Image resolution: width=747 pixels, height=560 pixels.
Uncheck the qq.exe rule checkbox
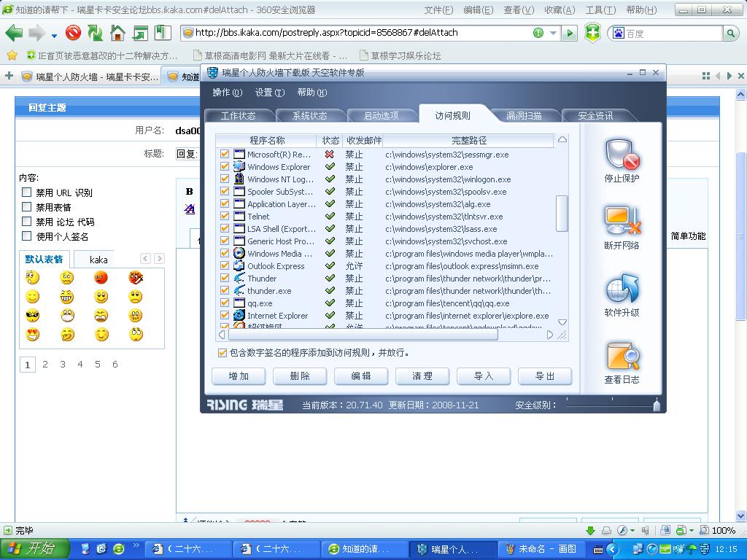tap(225, 303)
